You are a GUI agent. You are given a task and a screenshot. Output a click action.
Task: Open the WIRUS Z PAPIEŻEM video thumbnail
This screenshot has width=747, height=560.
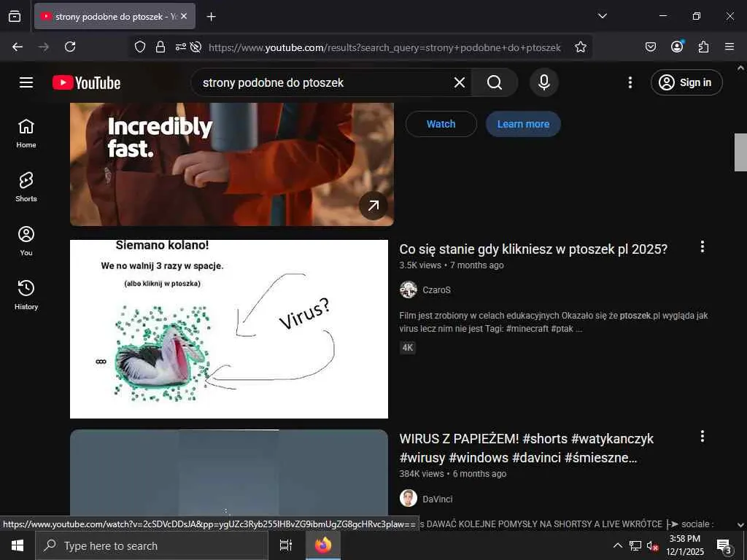click(229, 472)
